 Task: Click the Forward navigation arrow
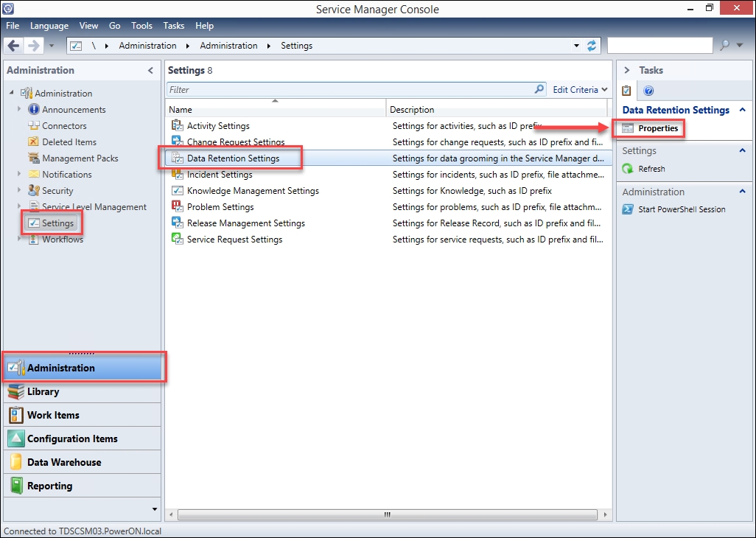click(34, 46)
